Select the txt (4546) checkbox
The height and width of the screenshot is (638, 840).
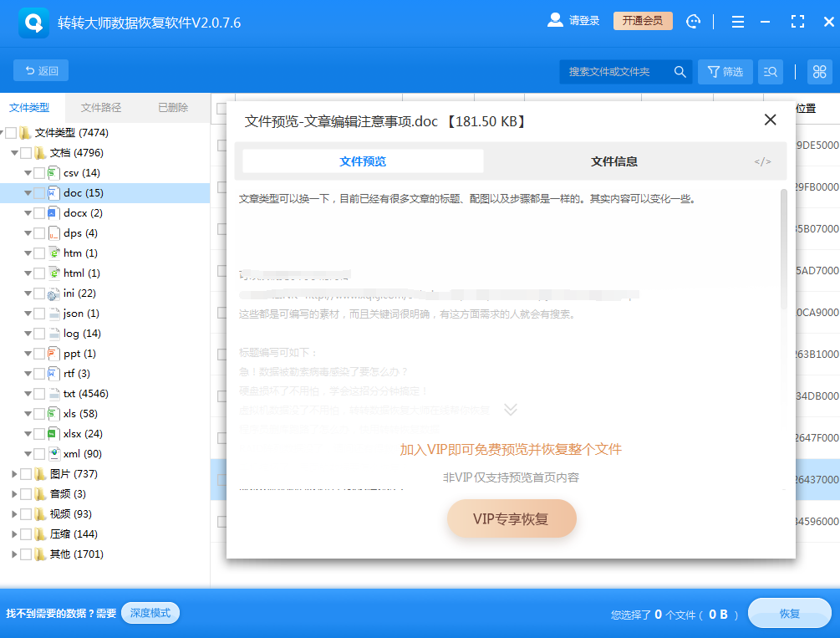pos(39,393)
